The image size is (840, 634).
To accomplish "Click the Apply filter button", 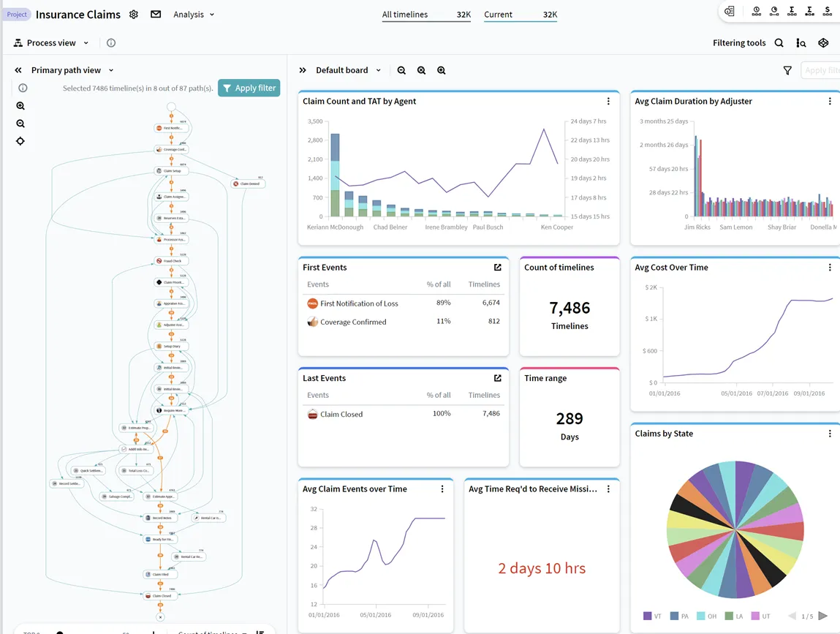I will point(249,88).
